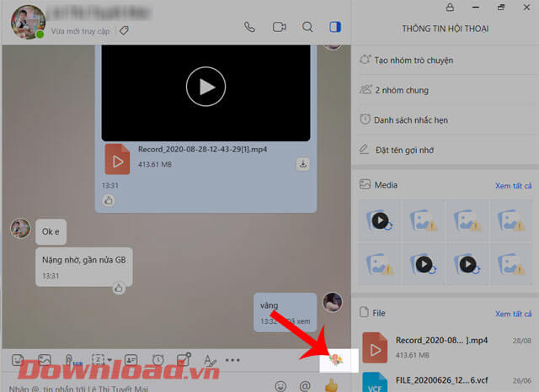The image size is (539, 392).
Task: Open Record_2020-08 mp4 in the File list
Action: click(445, 347)
